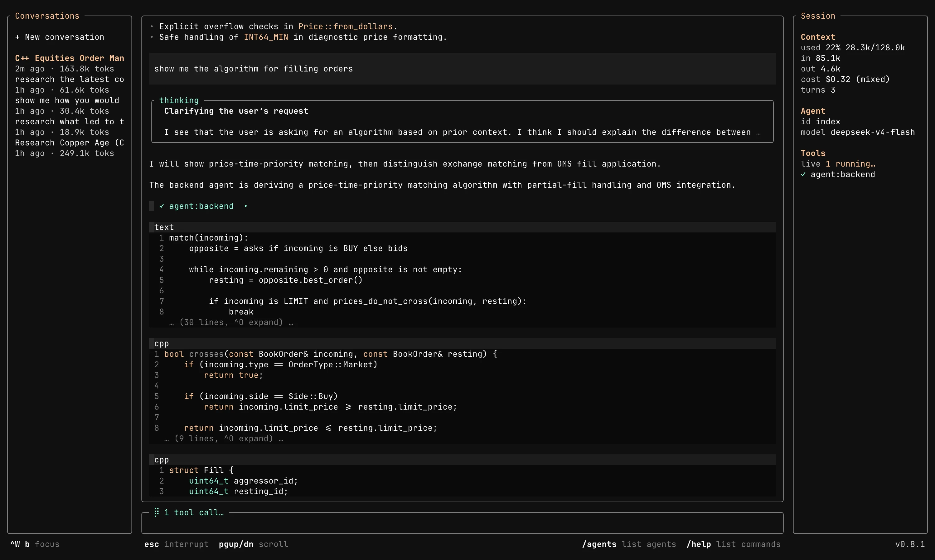Click the 'used 22% 28.3k/128.0k' context line
Screen dimensions: 935x560
pyautogui.click(x=853, y=48)
